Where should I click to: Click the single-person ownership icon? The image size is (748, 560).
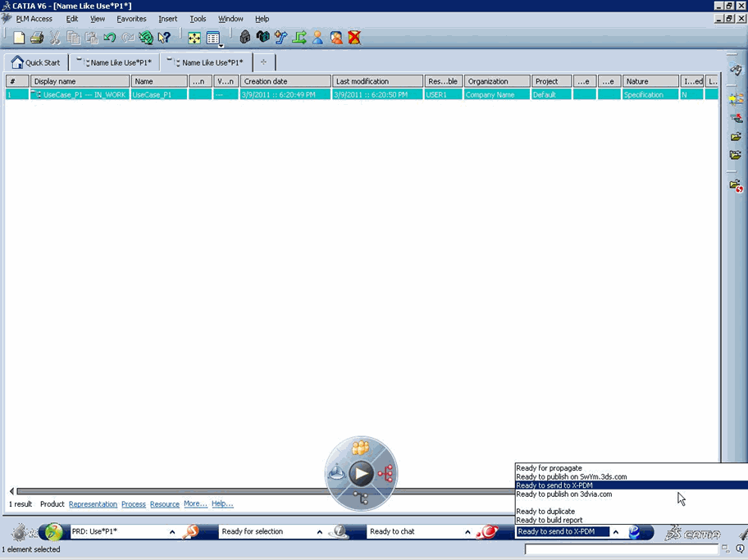[x=317, y=37]
